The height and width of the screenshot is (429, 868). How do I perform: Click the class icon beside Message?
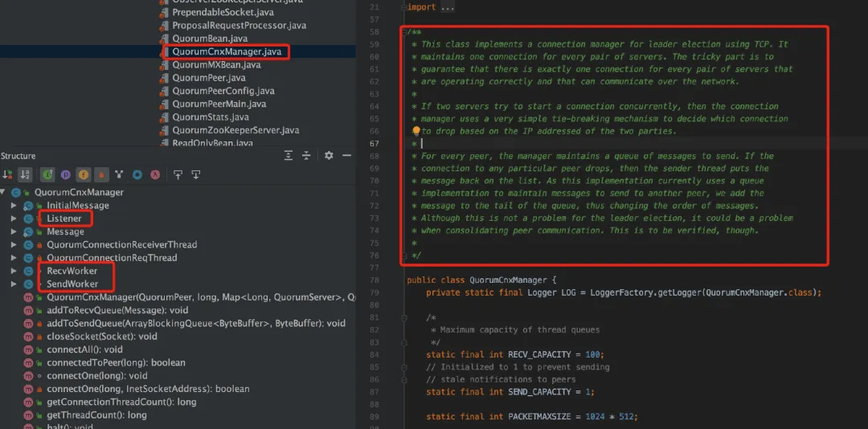[28, 231]
